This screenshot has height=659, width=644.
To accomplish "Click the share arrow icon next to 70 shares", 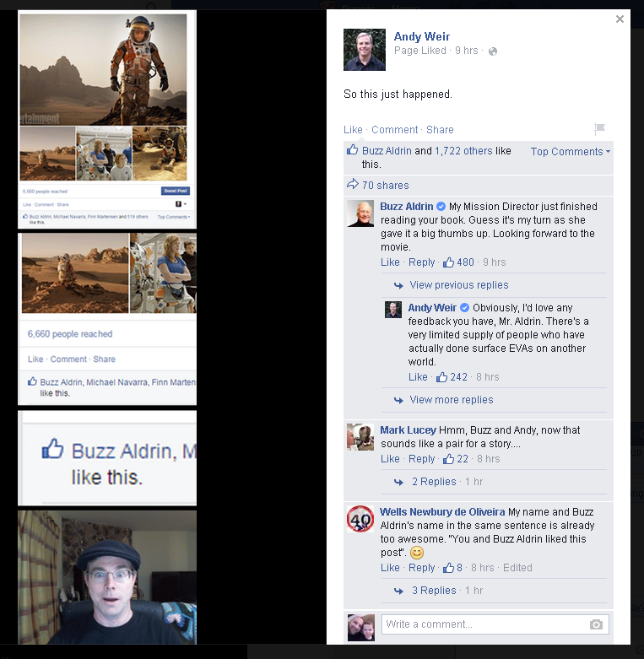I will coord(352,184).
